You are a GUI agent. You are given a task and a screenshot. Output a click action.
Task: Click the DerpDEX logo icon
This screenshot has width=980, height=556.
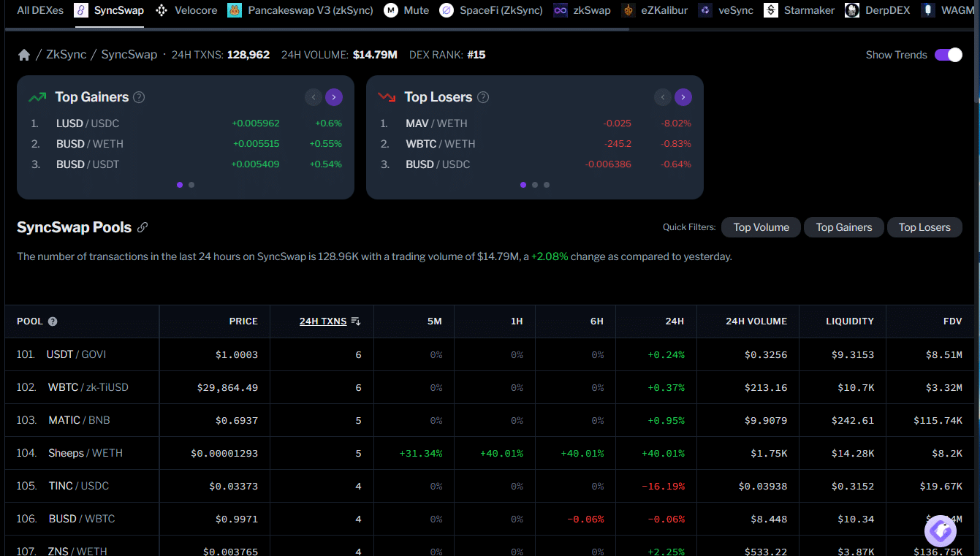click(852, 10)
